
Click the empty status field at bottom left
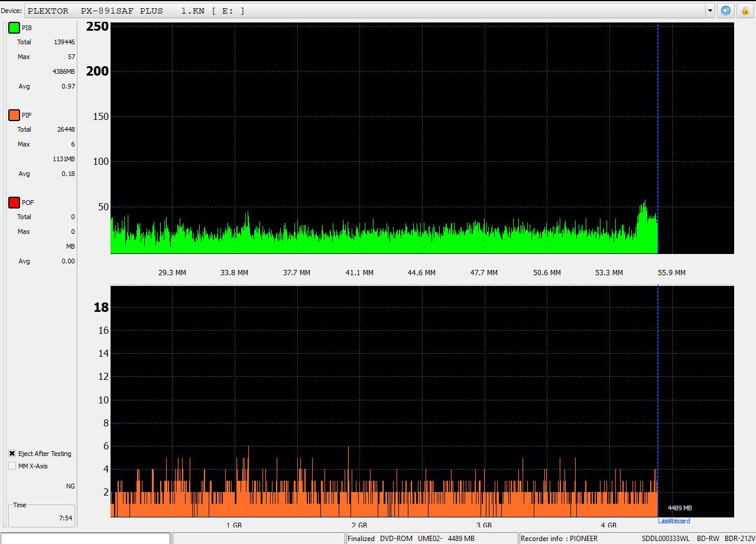pyautogui.click(x=86, y=538)
